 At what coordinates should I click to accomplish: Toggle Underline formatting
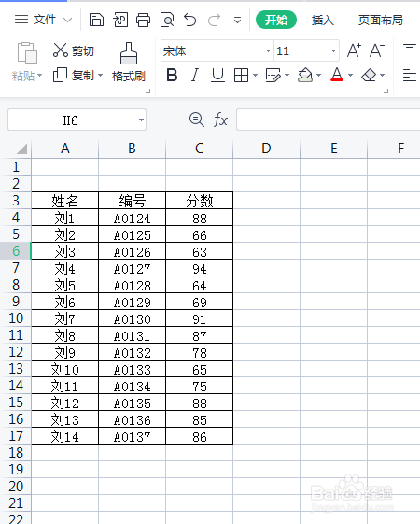tap(217, 76)
